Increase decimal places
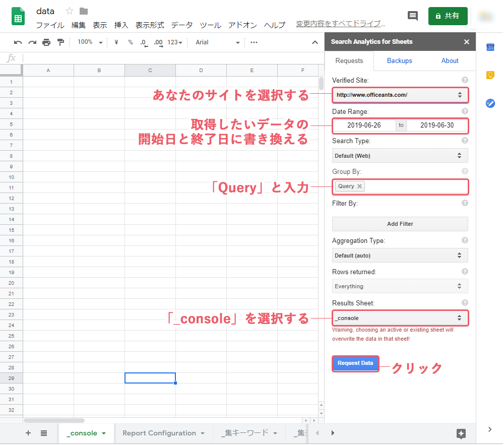 coord(158,43)
